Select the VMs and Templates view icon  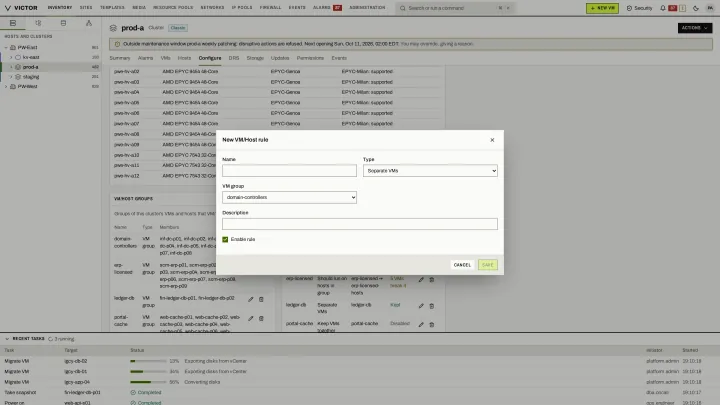point(38,23)
